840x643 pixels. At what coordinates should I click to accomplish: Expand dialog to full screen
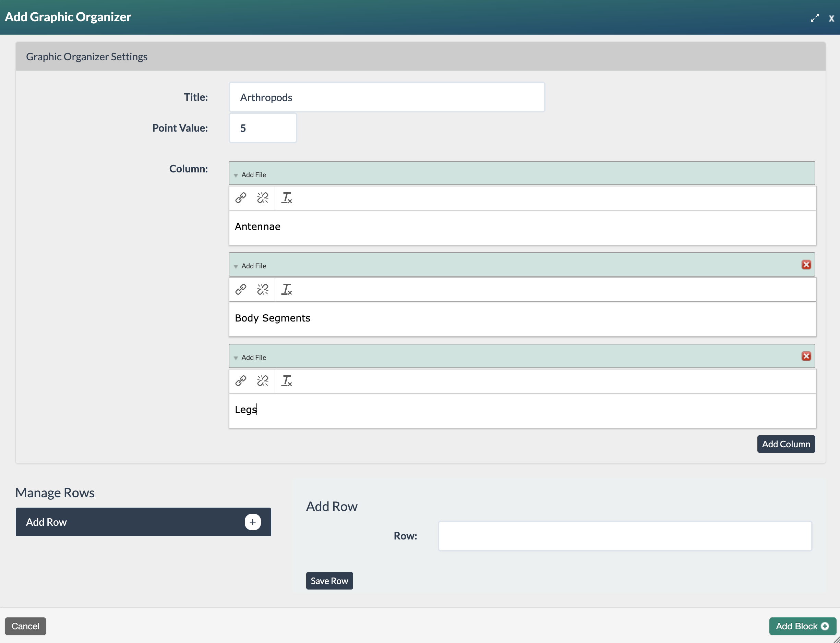tap(815, 18)
